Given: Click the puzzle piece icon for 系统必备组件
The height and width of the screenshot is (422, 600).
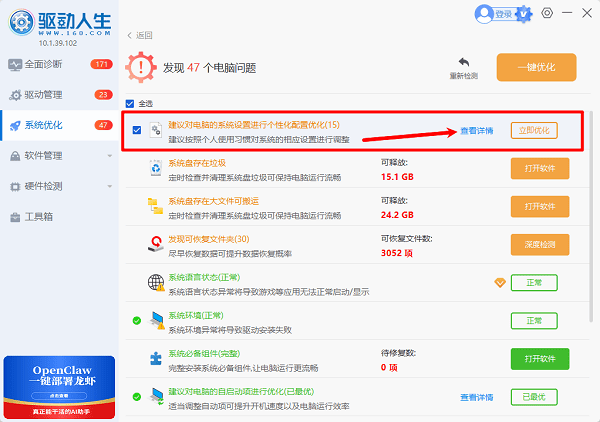Looking at the screenshot, I should click(155, 358).
